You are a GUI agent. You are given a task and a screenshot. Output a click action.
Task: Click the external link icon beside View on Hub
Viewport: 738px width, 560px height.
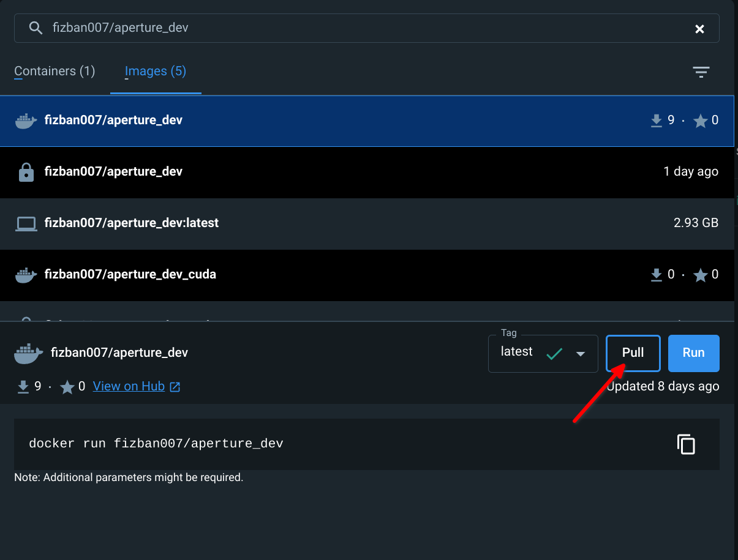point(175,387)
